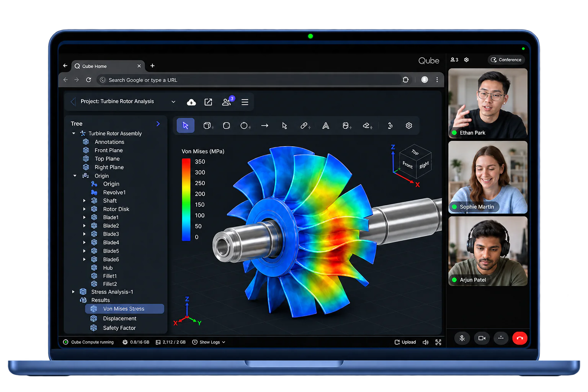This screenshot has height=392, width=588.
Task: Upload project to cloud
Action: click(x=191, y=102)
